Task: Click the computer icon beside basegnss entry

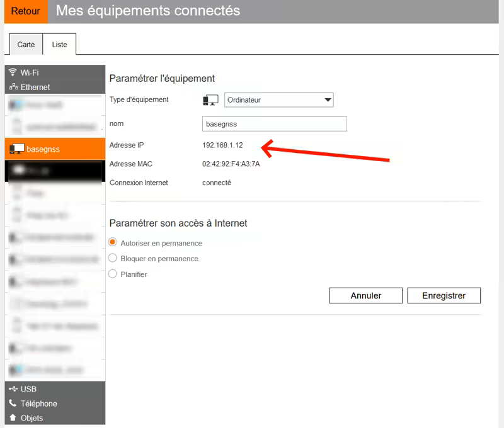Action: point(17,149)
